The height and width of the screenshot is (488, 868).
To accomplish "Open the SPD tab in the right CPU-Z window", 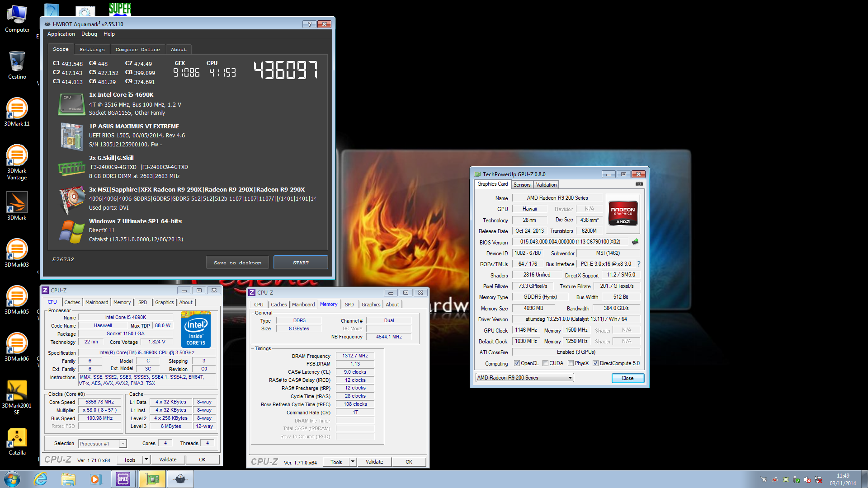I will coord(349,305).
